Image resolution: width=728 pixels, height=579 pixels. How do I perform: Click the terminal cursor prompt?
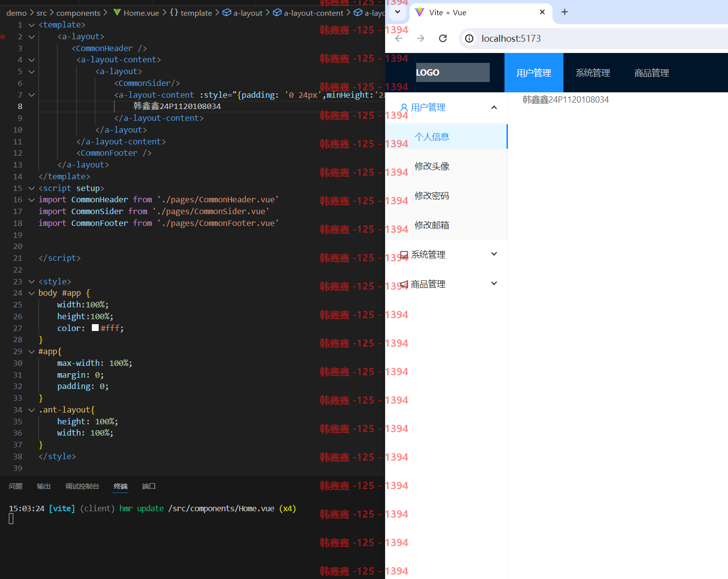pos(11,519)
